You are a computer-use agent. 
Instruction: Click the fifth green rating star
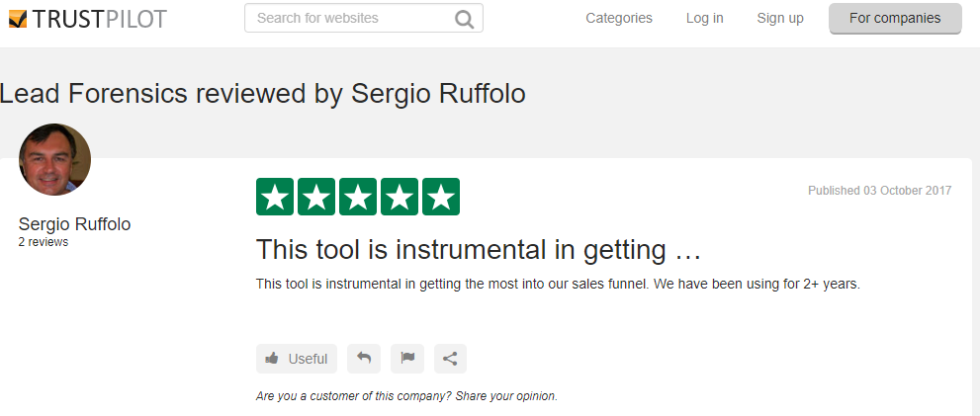click(x=441, y=197)
